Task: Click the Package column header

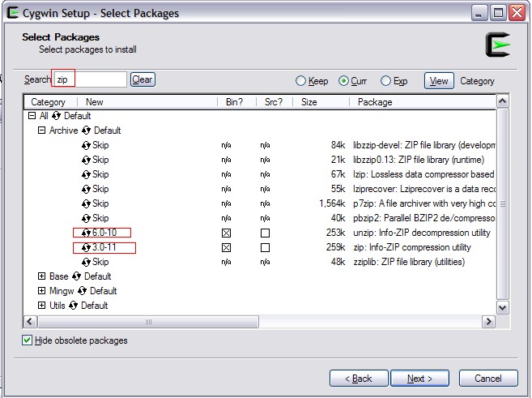Action: (x=423, y=102)
